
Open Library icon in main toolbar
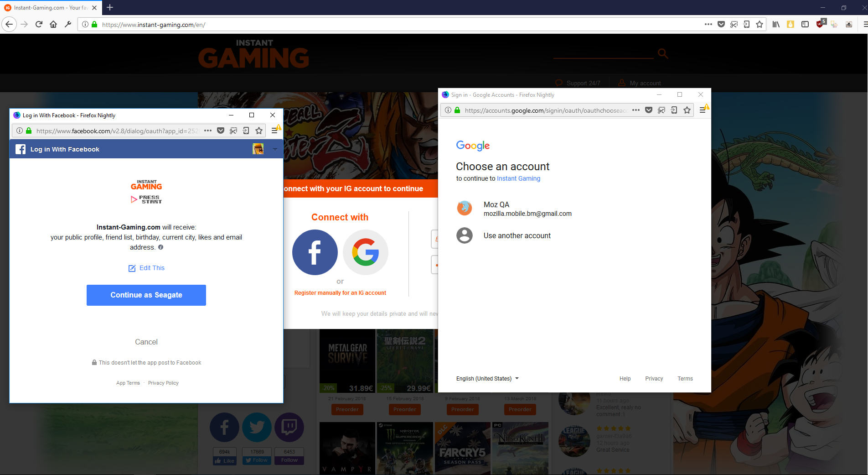776,24
